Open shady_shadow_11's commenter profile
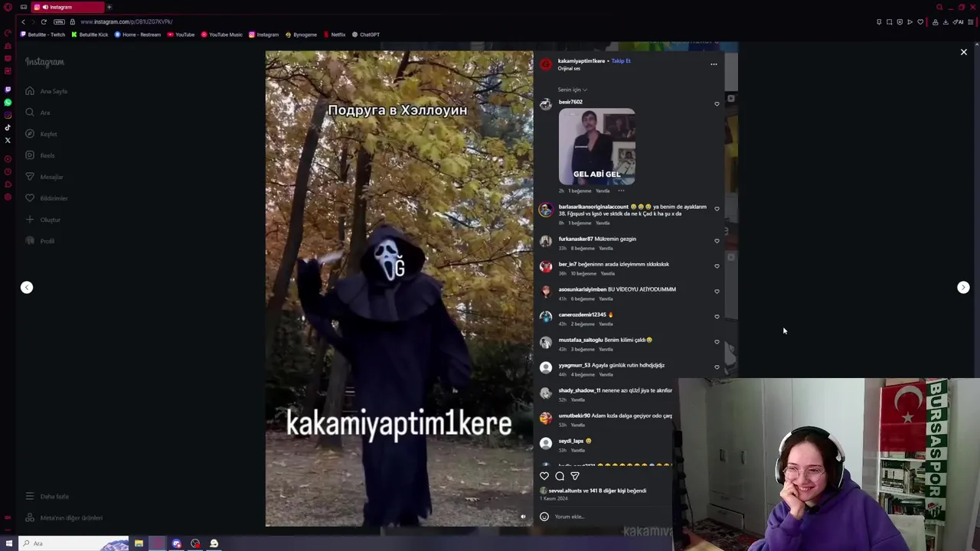Screen dimensions: 980x551 pyautogui.click(x=580, y=390)
